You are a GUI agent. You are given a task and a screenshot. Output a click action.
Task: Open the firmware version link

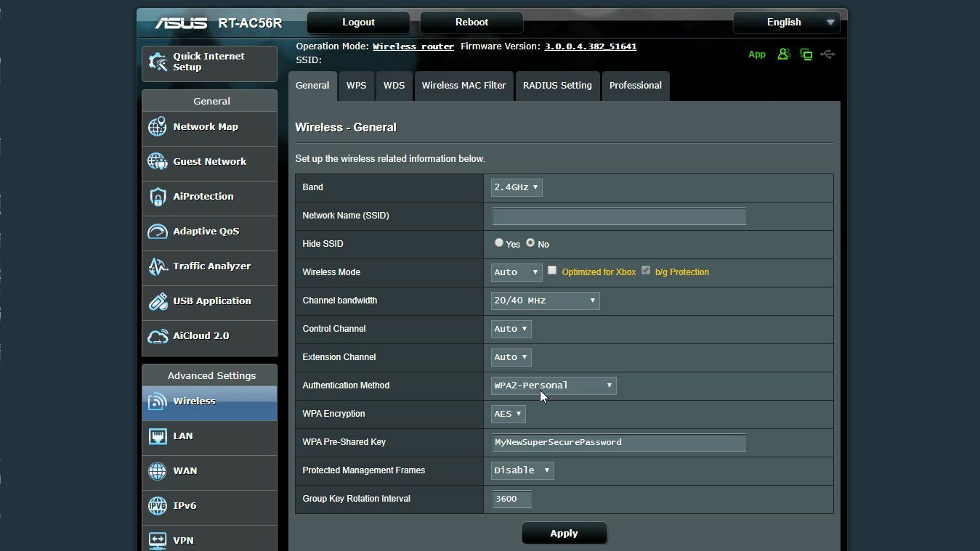click(591, 46)
